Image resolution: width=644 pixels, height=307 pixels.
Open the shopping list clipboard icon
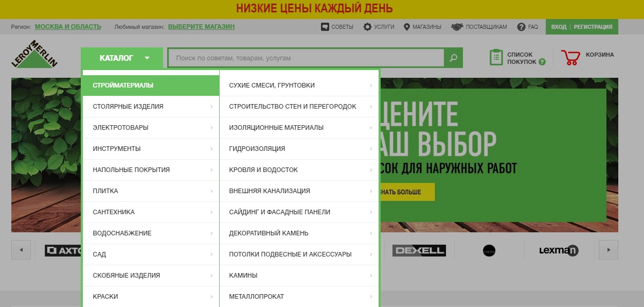(x=496, y=57)
